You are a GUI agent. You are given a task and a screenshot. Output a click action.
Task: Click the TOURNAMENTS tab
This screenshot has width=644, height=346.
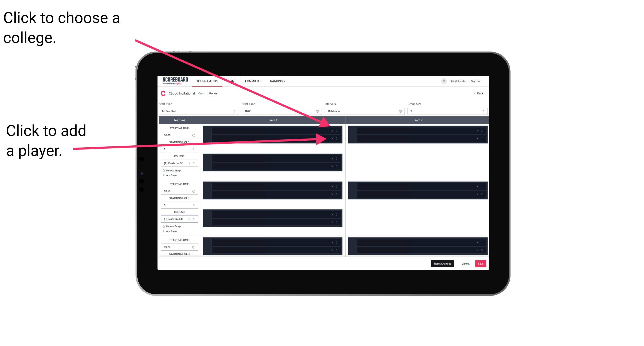[x=207, y=81]
